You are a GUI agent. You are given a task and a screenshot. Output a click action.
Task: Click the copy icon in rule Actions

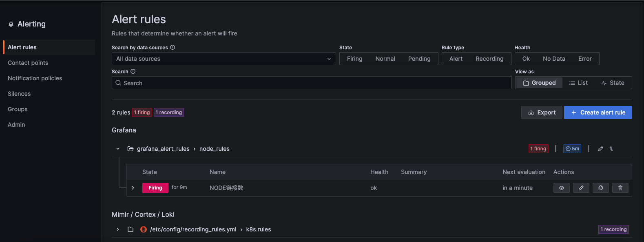coord(600,188)
